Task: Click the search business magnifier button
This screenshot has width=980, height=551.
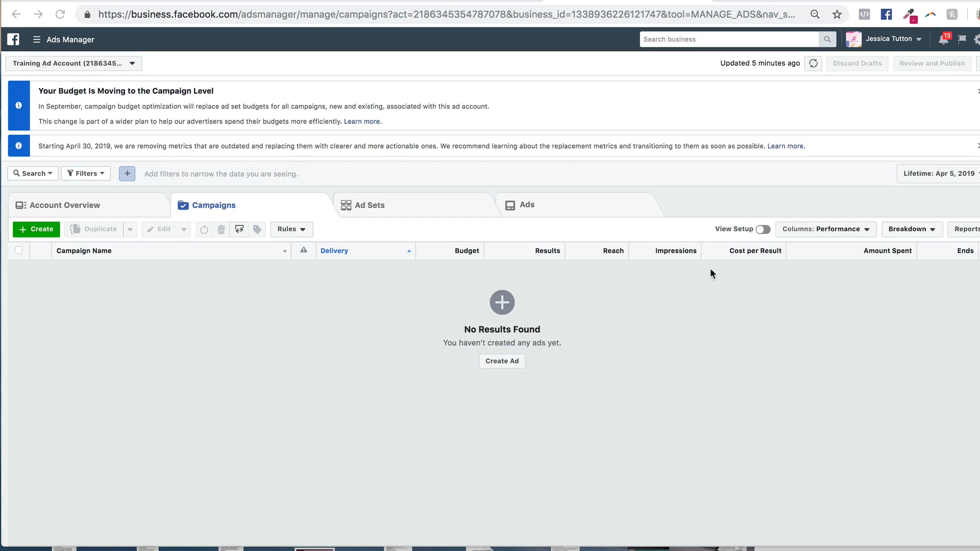Action: 827,39
